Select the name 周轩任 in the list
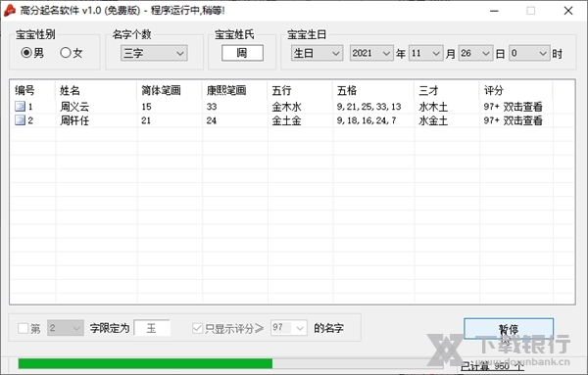The height and width of the screenshot is (375, 588). pos(74,120)
